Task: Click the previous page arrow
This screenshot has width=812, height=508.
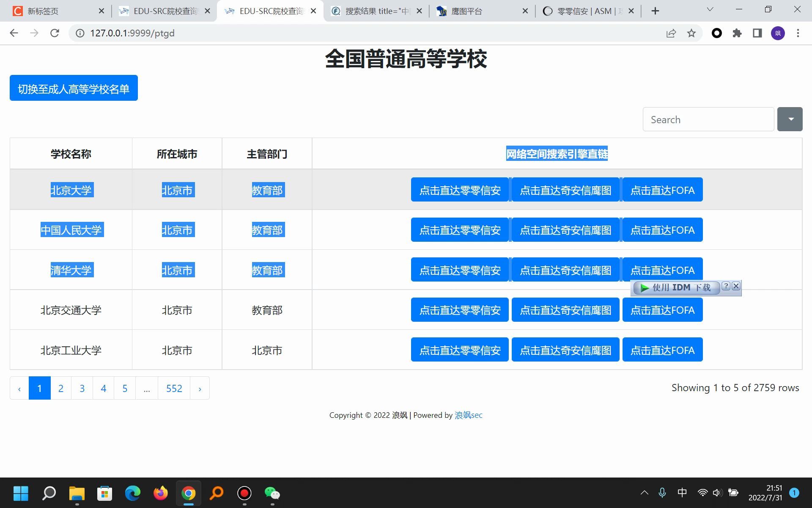Action: pos(19,387)
